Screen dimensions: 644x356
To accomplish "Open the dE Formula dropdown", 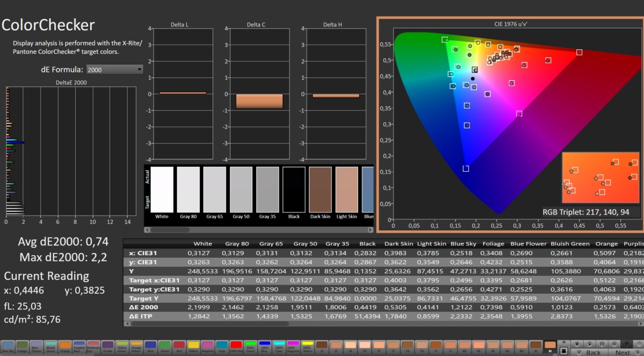I will pyautogui.click(x=115, y=69).
